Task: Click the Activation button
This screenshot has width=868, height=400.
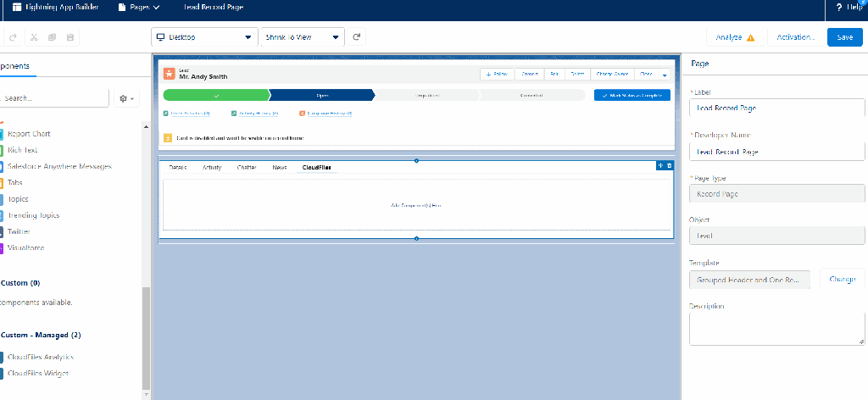Action: [x=795, y=37]
